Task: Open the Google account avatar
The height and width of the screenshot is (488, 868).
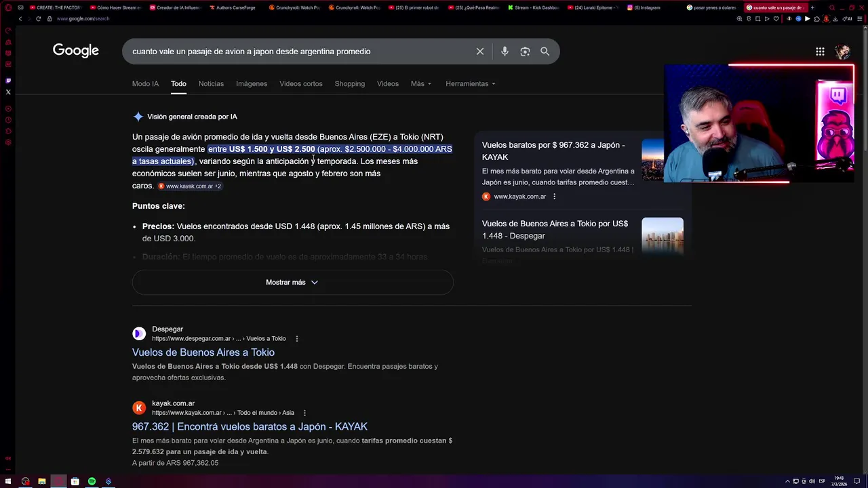Action: (x=842, y=52)
